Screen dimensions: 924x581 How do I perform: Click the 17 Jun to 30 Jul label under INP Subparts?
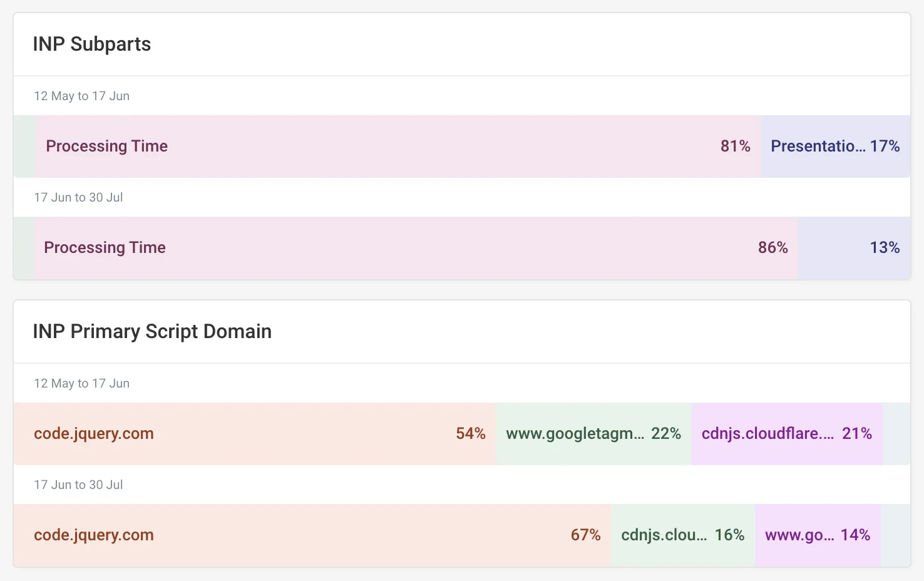click(x=78, y=198)
